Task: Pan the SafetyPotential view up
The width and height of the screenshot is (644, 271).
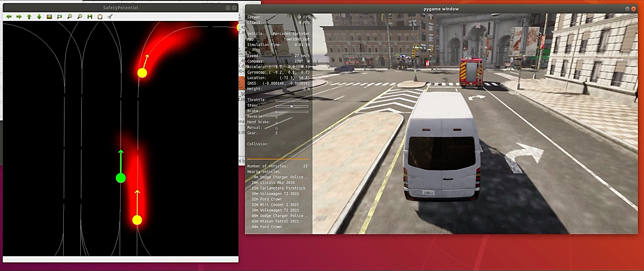Action: (x=29, y=16)
